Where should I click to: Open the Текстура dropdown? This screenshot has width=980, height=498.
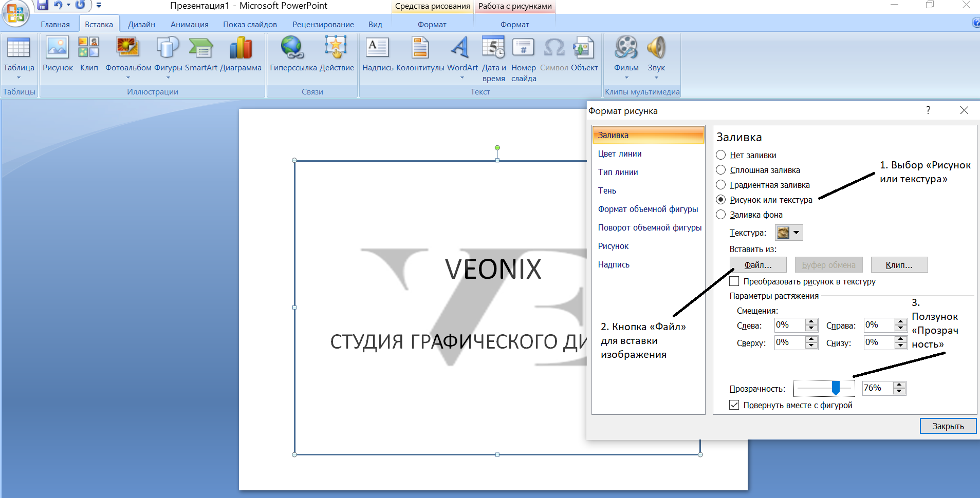(789, 233)
